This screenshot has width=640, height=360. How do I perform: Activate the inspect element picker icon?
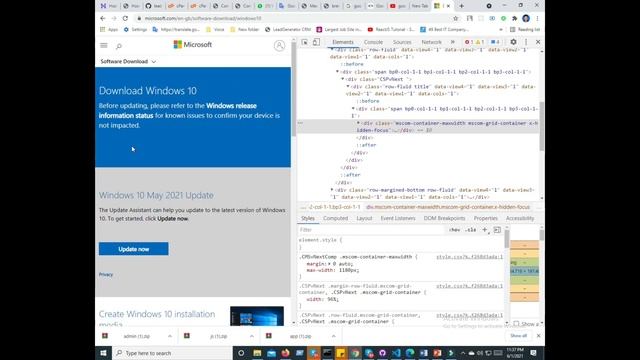304,42
